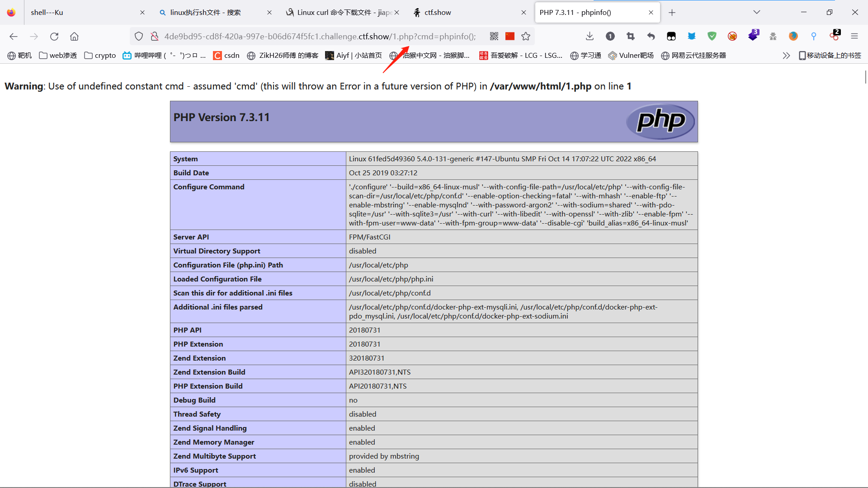Open the csdn bookmark
This screenshot has width=868, height=488.
click(x=226, y=55)
